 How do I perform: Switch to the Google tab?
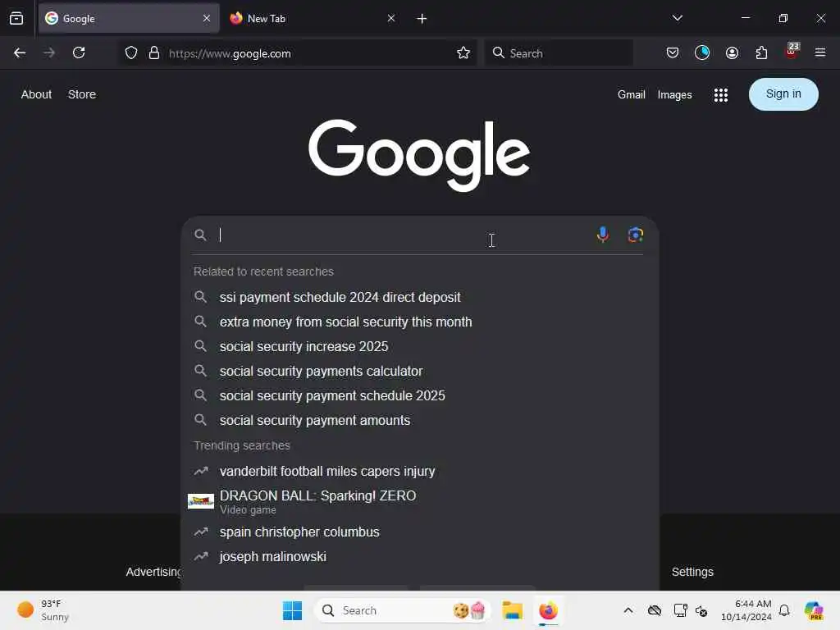(129, 18)
